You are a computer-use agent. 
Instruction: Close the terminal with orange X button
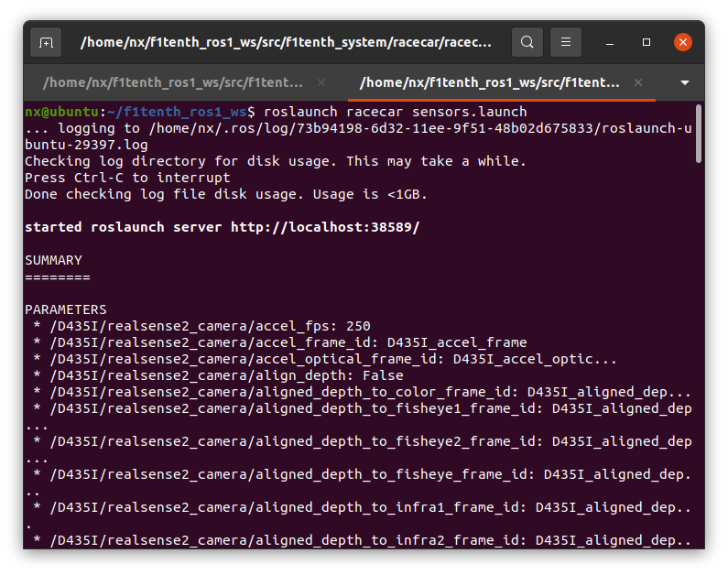coord(682,42)
